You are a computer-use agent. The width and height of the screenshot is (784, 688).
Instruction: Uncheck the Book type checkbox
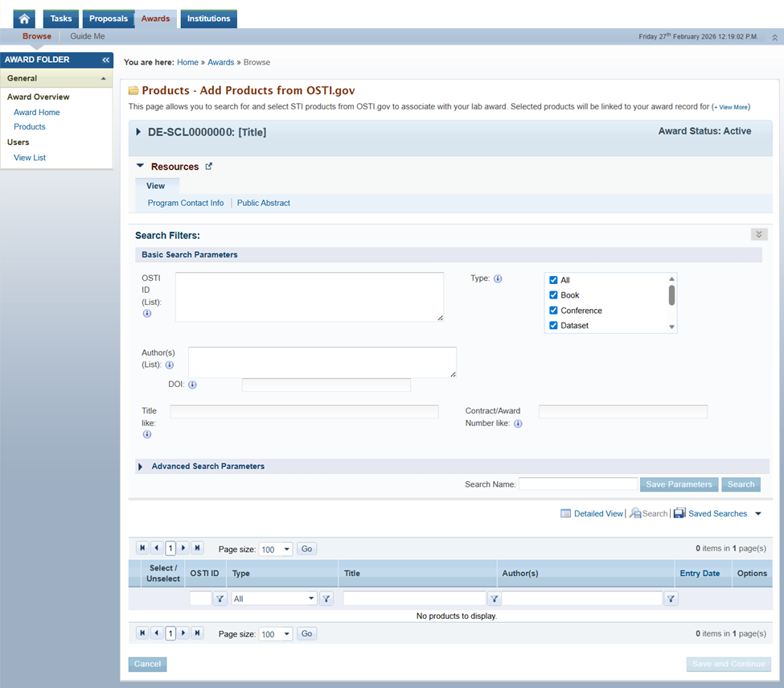tap(553, 295)
